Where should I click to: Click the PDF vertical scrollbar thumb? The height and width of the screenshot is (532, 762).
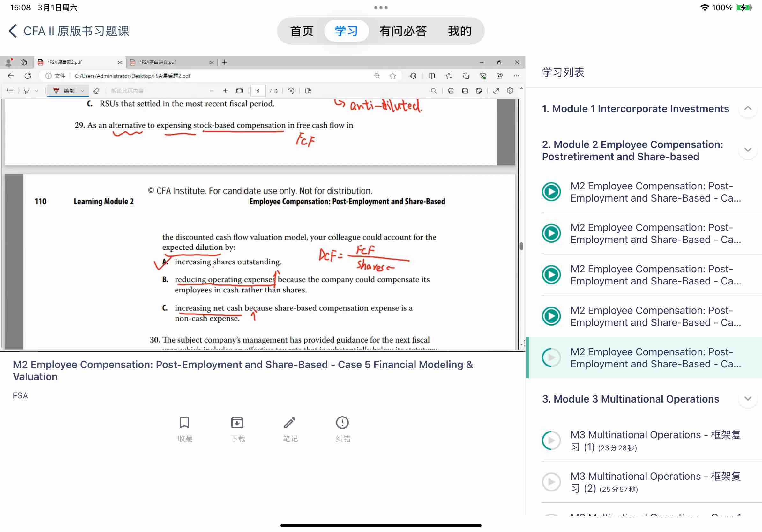coord(521,247)
